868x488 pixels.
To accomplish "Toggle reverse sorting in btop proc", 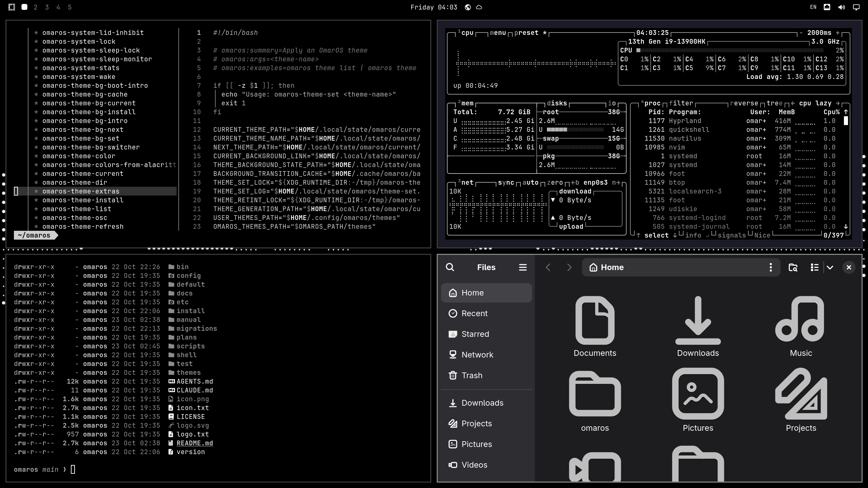I will click(744, 103).
